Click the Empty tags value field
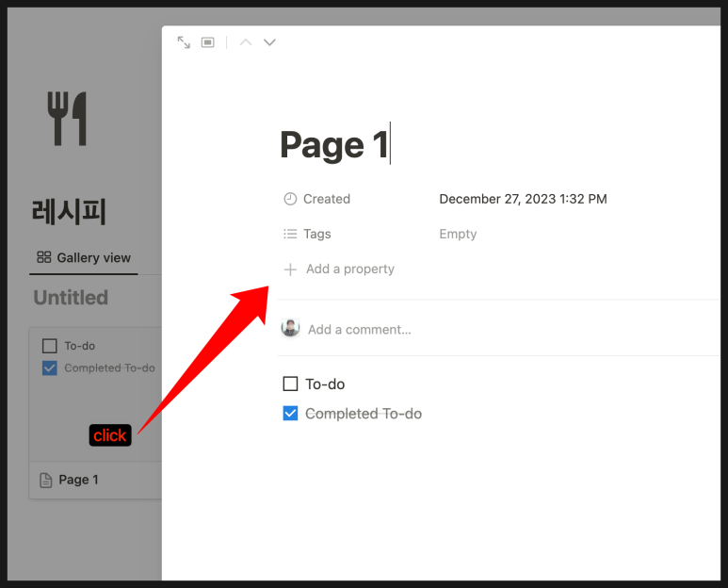728x588 pixels. (x=458, y=234)
